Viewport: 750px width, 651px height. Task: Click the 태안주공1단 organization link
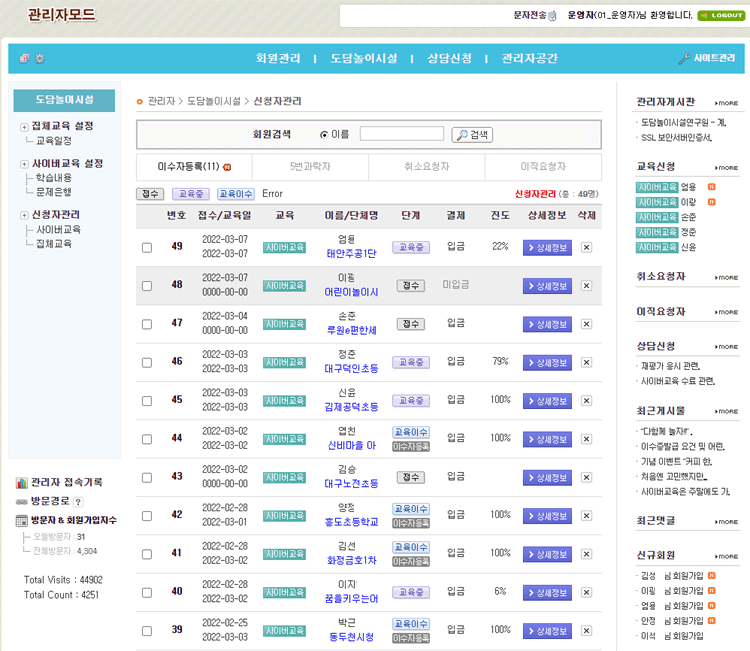pos(352,254)
